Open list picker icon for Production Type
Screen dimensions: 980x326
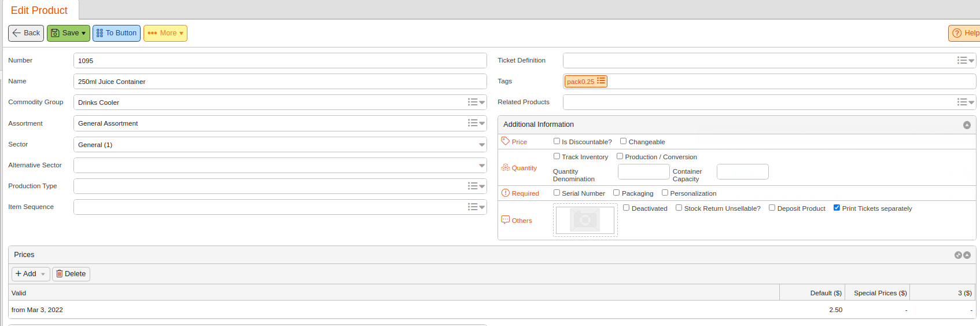tap(476, 186)
